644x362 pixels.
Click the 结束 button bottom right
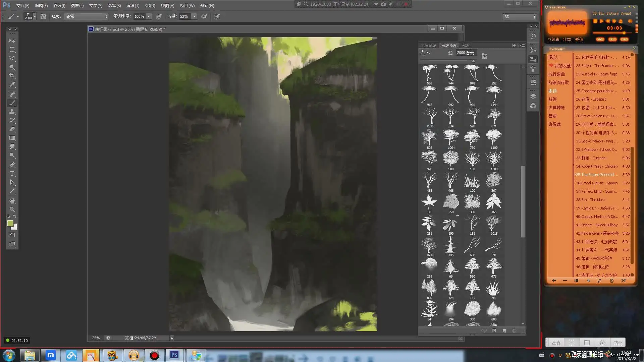click(618, 343)
